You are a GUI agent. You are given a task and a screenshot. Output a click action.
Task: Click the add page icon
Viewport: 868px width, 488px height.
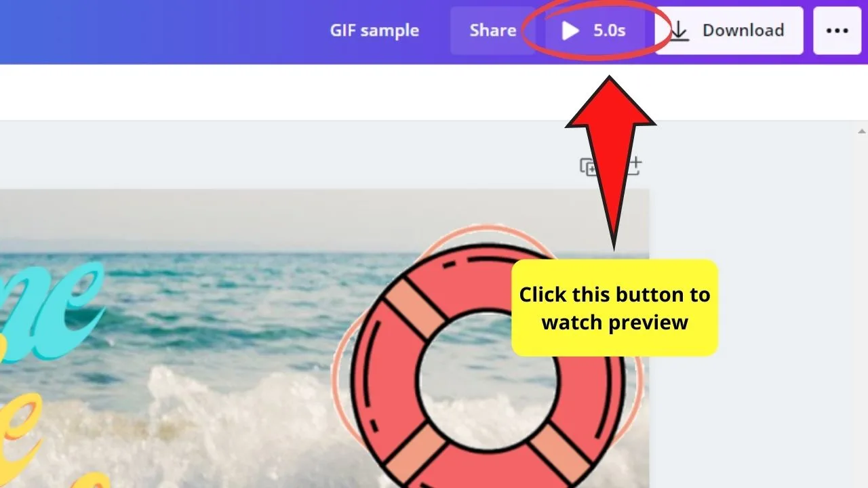(x=633, y=166)
